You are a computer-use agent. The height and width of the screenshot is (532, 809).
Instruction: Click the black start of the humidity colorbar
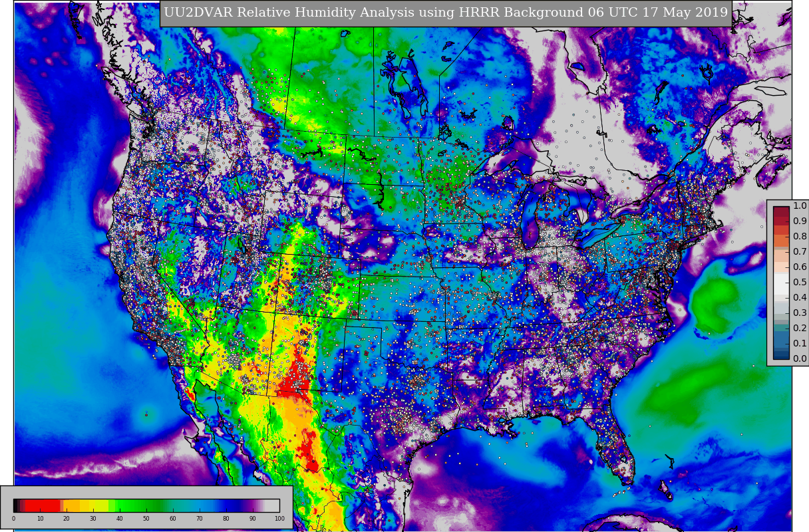click(15, 505)
